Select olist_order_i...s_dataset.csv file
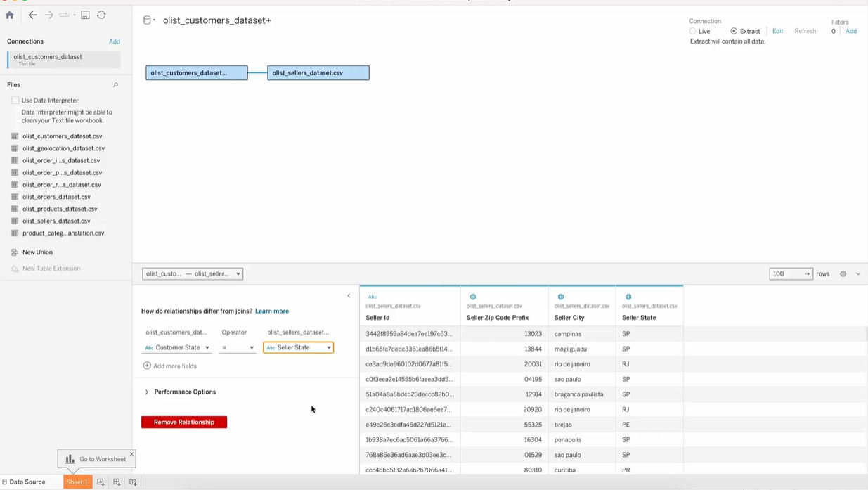868x490 pixels. (61, 160)
